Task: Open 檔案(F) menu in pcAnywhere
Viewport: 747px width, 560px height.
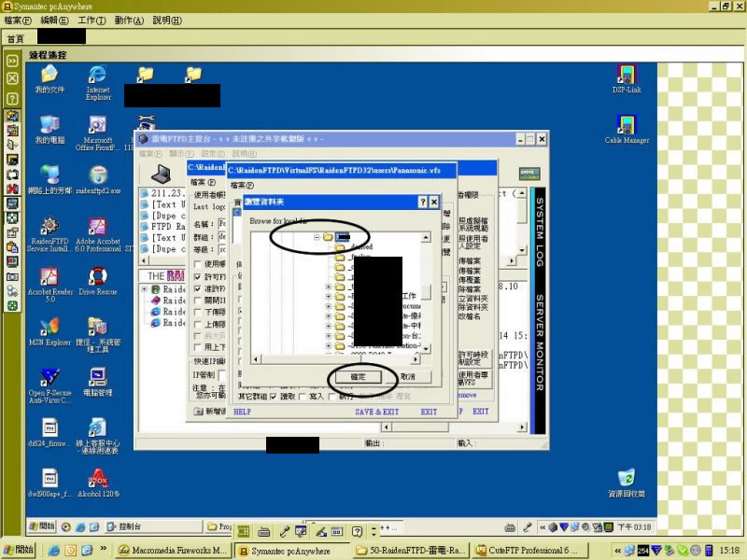Action: [x=18, y=21]
